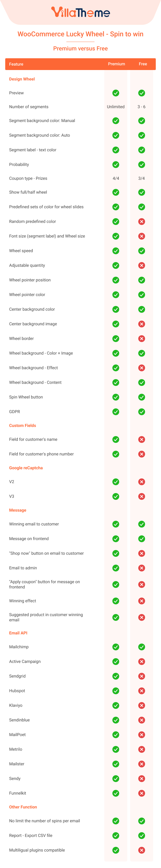Click the Unlimited value for Number of segments
Image resolution: width=161 pixels, height=868 pixels.
click(116, 107)
